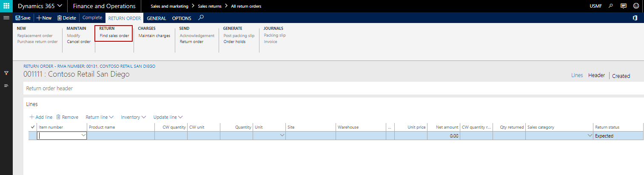This screenshot has width=644, height=175.
Task: Open the Inventory dropdown menu
Action: tap(133, 117)
